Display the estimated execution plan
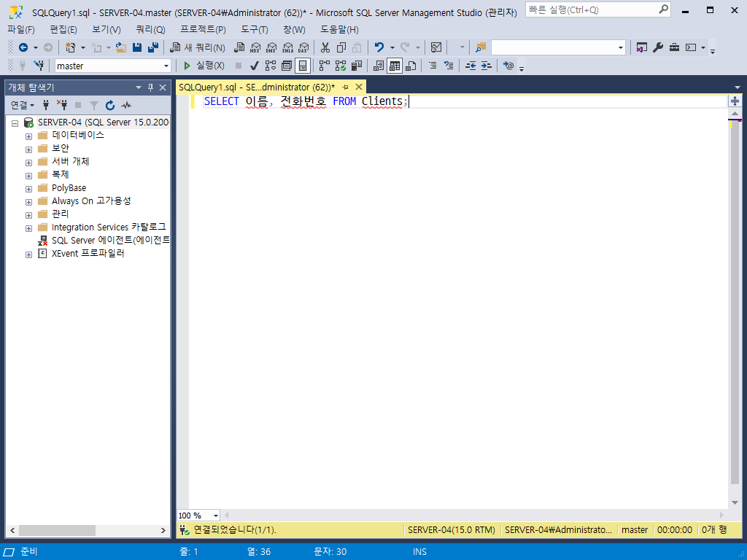The image size is (747, 560). (271, 66)
